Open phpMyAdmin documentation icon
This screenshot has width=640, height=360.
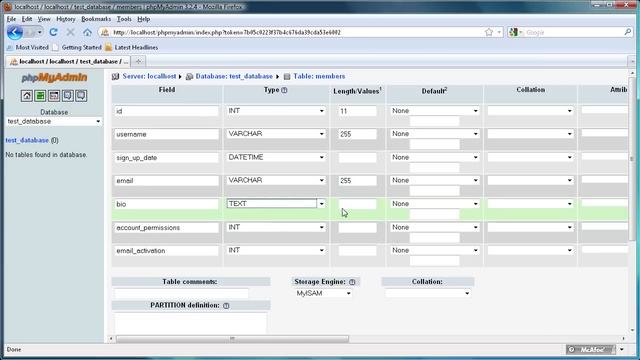pyautogui.click(x=68, y=96)
